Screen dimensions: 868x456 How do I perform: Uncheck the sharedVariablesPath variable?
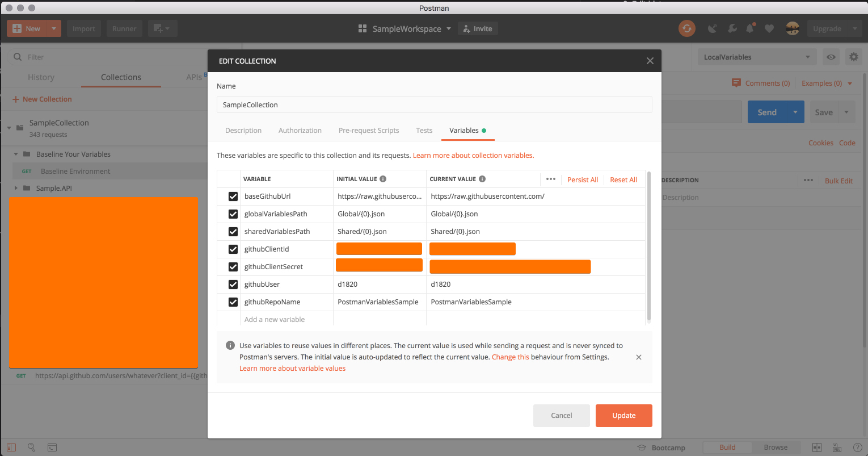[x=233, y=232]
